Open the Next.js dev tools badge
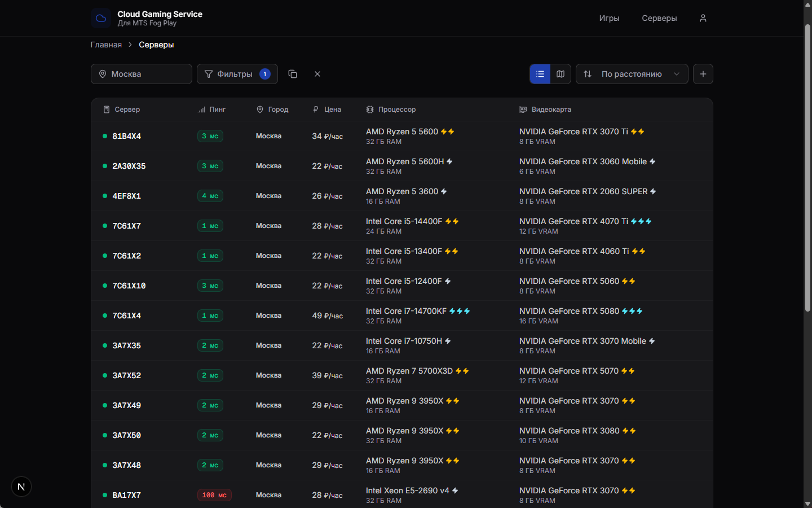Viewport: 812px width, 508px height. point(21,487)
